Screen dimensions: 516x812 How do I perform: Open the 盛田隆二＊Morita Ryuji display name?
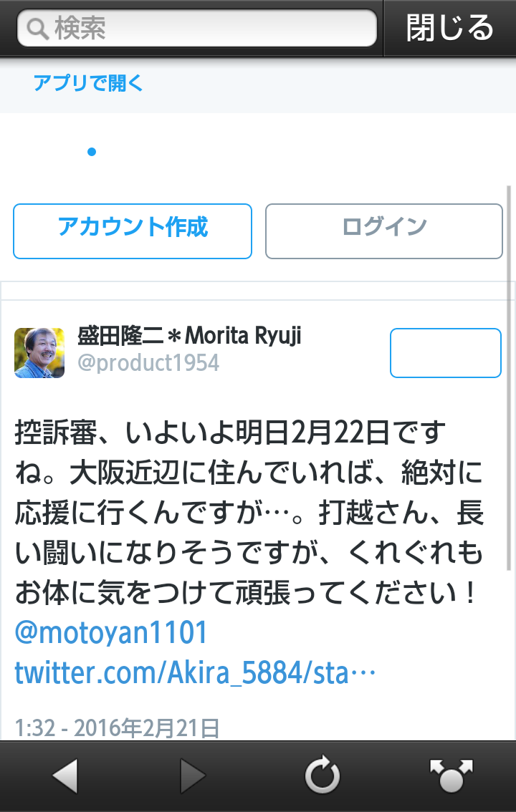[x=189, y=336]
